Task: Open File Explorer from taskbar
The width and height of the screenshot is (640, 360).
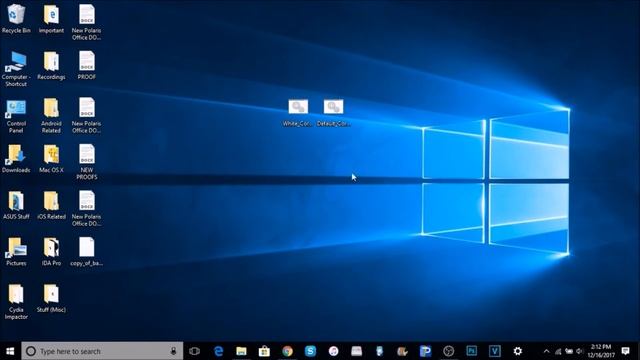Action: (x=241, y=351)
